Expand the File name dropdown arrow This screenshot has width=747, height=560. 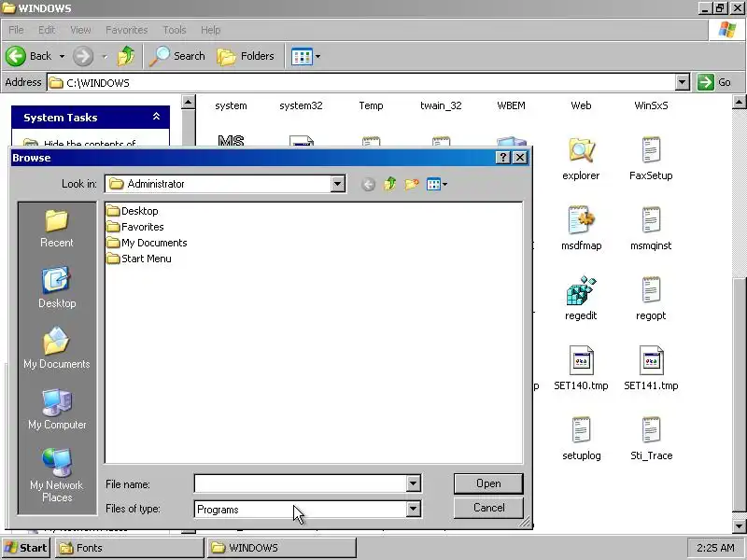413,483
